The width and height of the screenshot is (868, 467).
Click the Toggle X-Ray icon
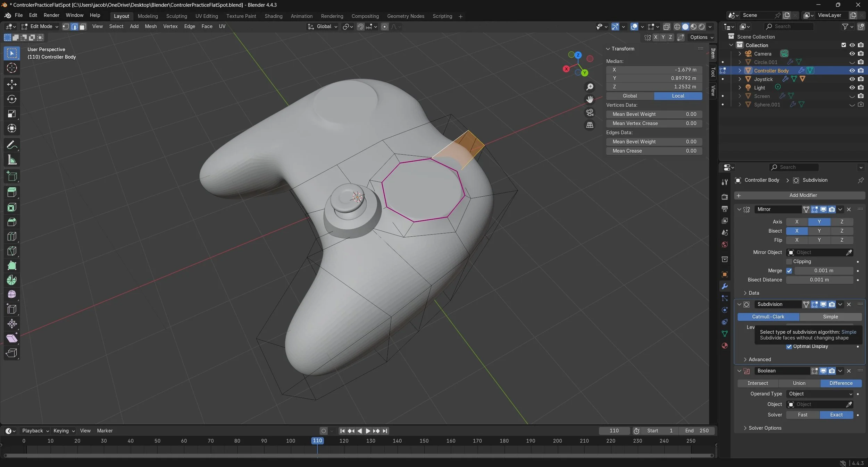click(x=666, y=27)
